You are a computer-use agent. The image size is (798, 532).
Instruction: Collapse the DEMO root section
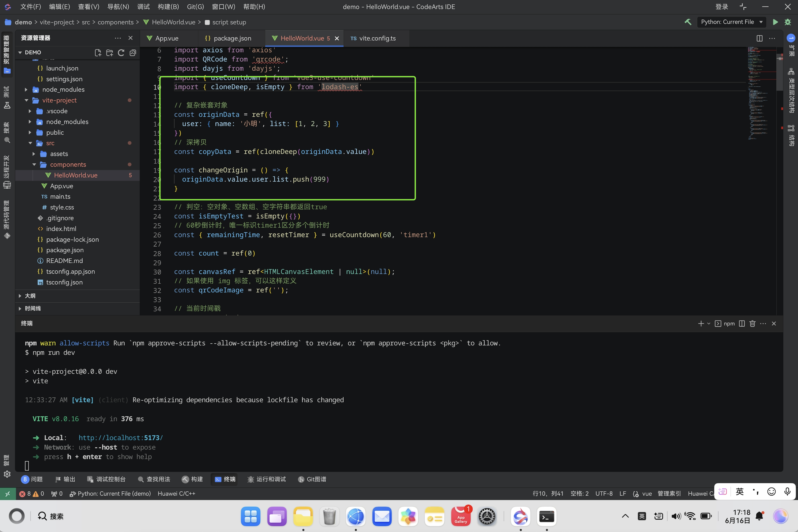click(20, 52)
